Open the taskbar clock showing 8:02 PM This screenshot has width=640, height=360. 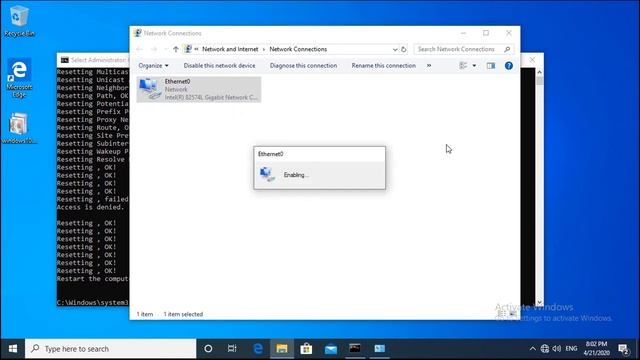596,349
